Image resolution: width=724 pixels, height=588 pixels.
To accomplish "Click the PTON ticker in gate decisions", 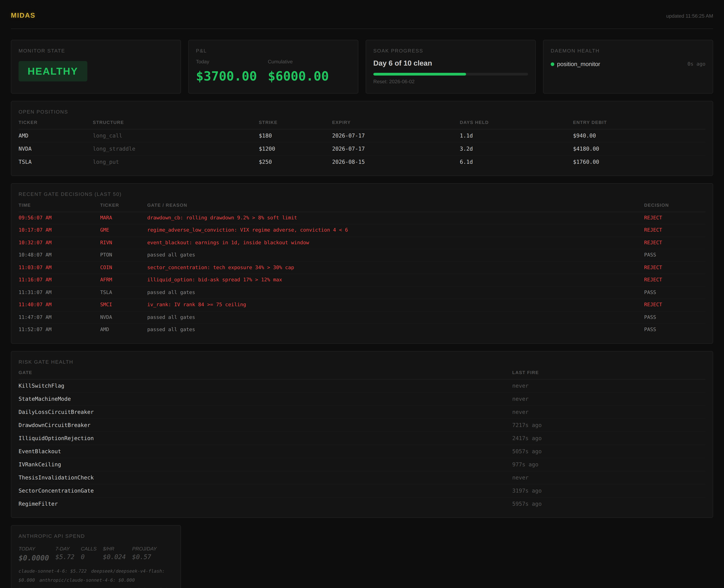I will click(x=106, y=255).
